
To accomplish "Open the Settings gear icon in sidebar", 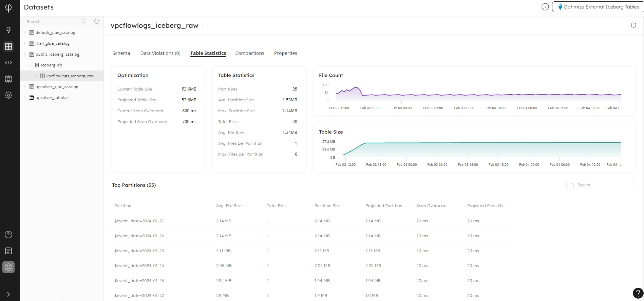I will [8, 95].
